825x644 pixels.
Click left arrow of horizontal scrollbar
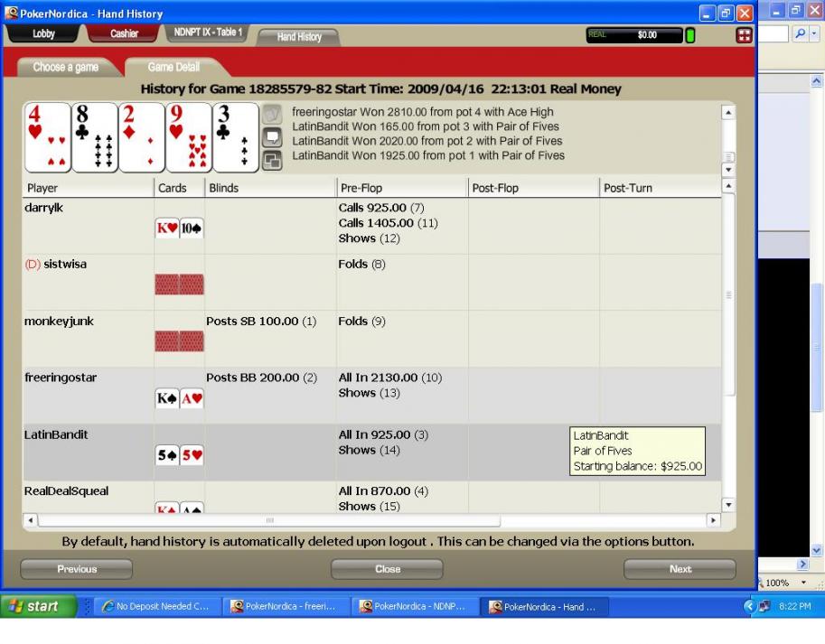[x=30, y=520]
